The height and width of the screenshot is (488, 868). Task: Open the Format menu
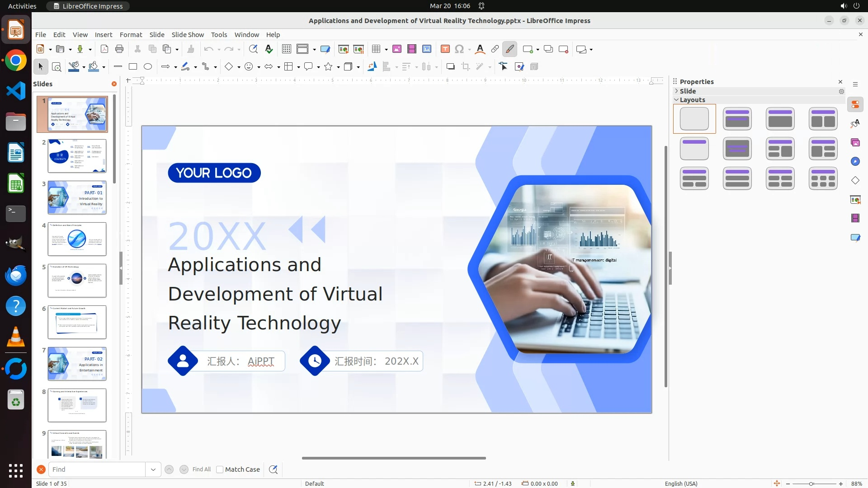131,34
